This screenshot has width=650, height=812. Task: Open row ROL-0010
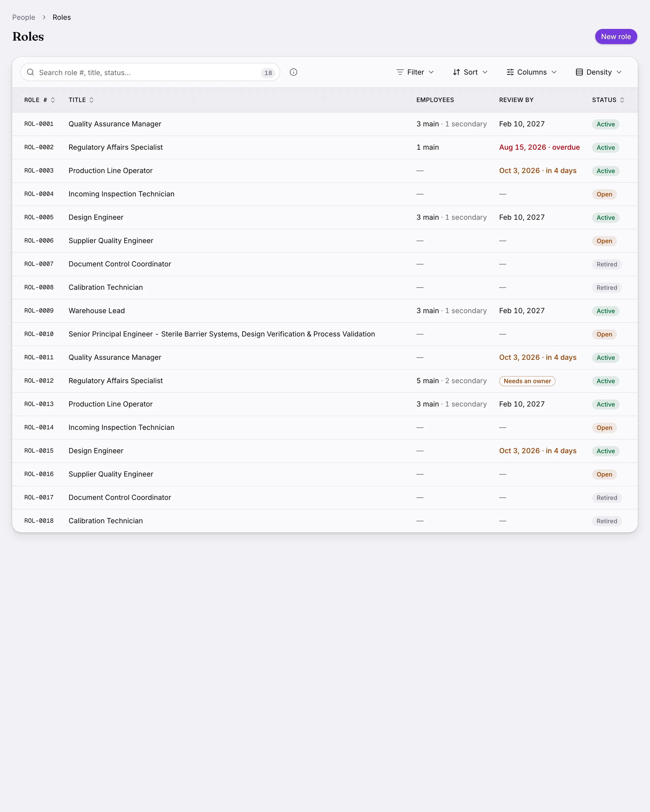(x=325, y=334)
